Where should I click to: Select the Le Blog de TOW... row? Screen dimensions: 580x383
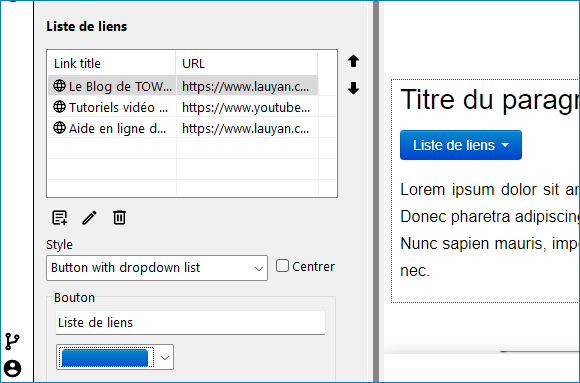183,86
